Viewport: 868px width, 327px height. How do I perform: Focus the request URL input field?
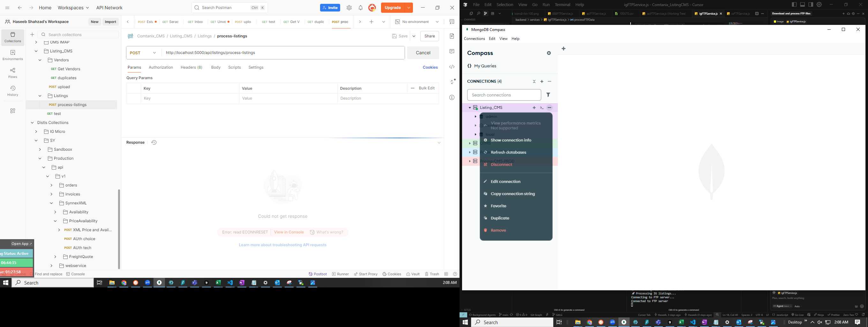tap(283, 53)
